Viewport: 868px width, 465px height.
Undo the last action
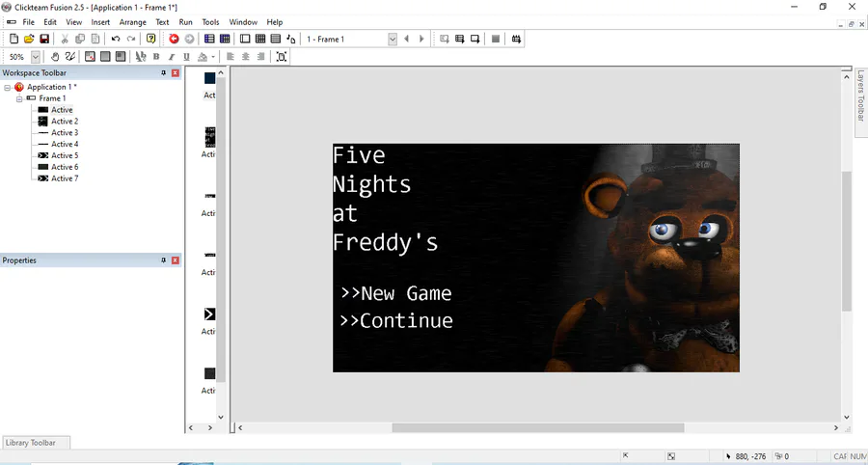pyautogui.click(x=116, y=39)
